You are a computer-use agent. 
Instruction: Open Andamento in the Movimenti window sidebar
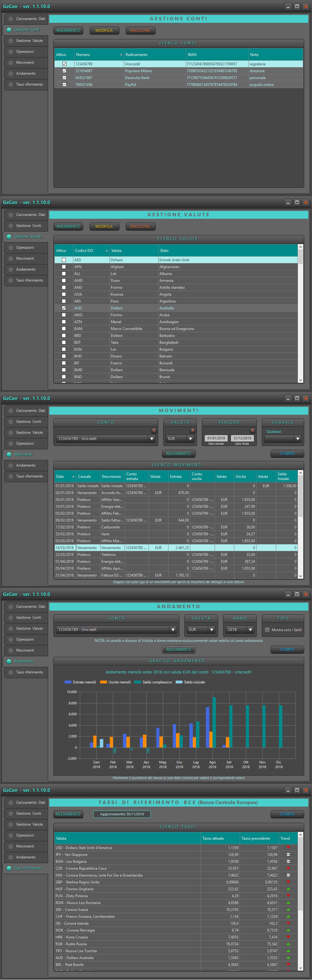[26, 465]
